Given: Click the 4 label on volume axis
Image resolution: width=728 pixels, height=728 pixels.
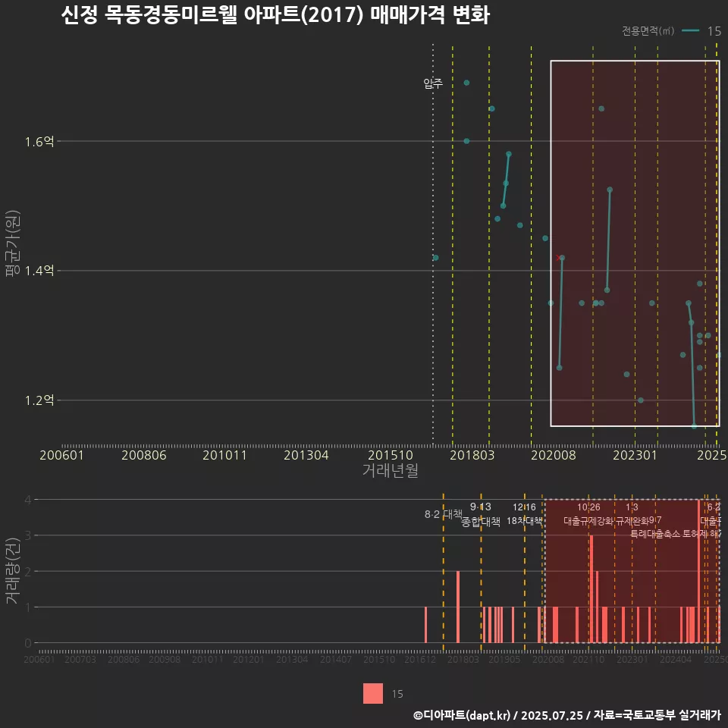Looking at the screenshot, I should pos(28,500).
